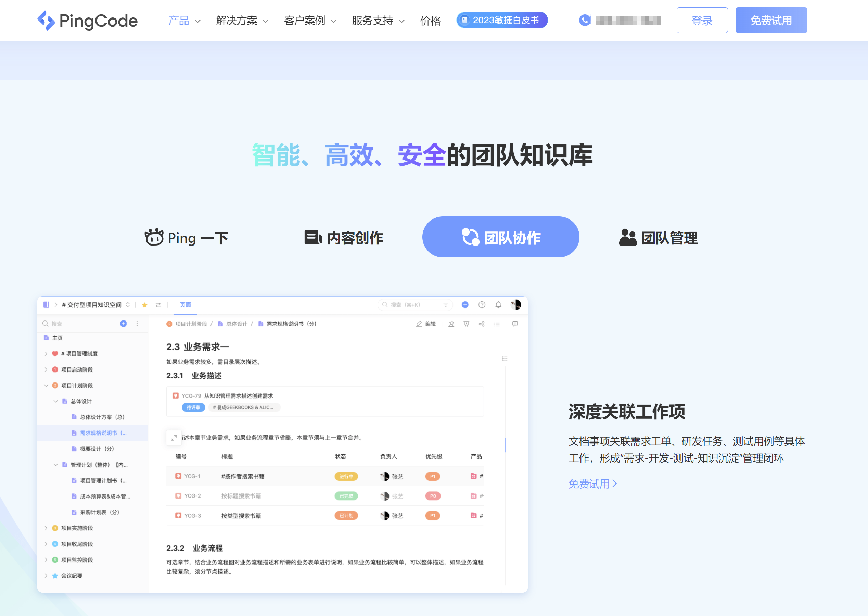Open the 产品 dropdown menu
The image size is (868, 616).
184,21
